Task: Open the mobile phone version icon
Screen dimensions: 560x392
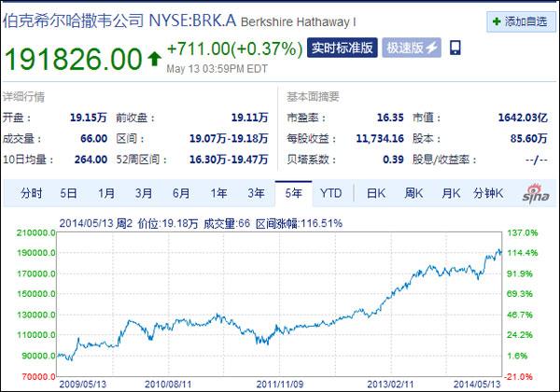Action: (455, 48)
